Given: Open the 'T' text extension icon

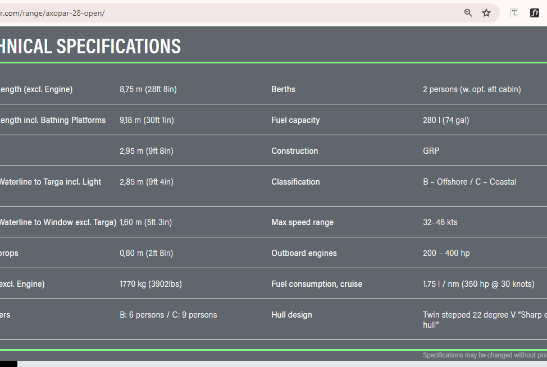Looking at the screenshot, I should tap(514, 13).
